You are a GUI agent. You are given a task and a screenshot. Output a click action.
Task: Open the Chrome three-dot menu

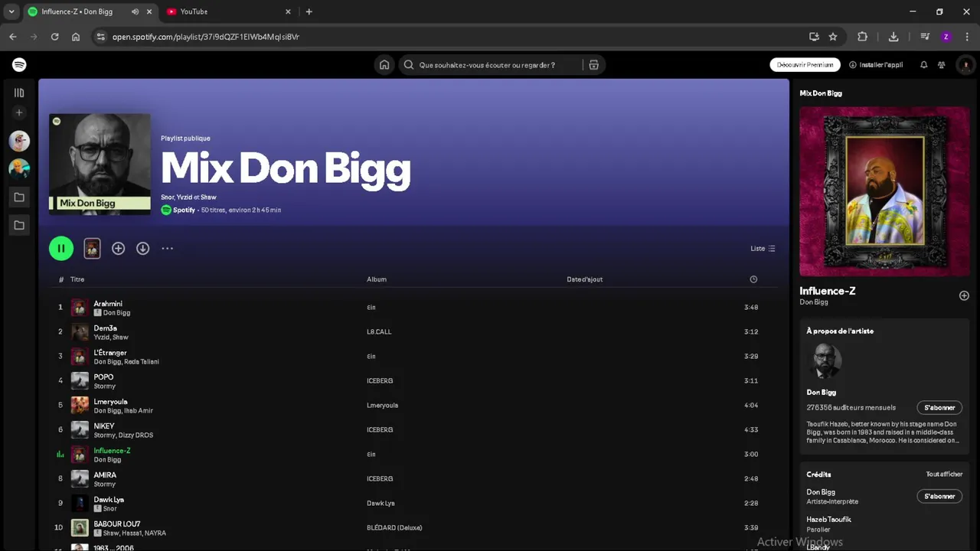coord(967,37)
